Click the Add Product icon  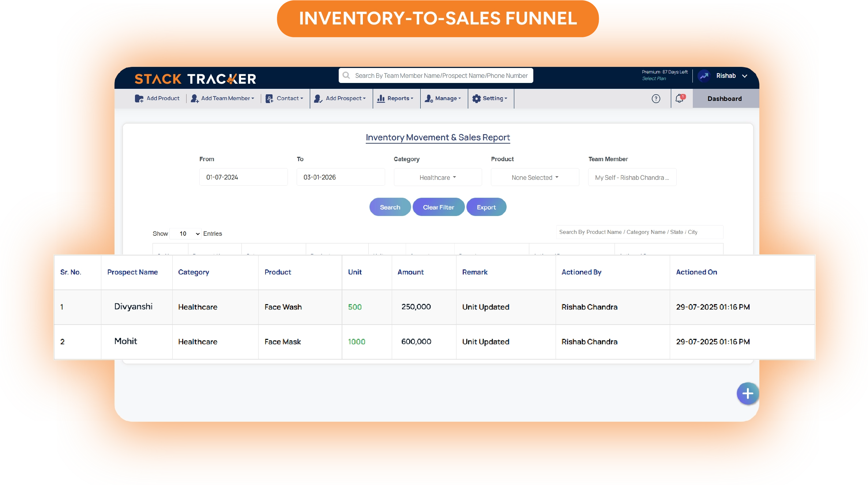pyautogui.click(x=139, y=98)
